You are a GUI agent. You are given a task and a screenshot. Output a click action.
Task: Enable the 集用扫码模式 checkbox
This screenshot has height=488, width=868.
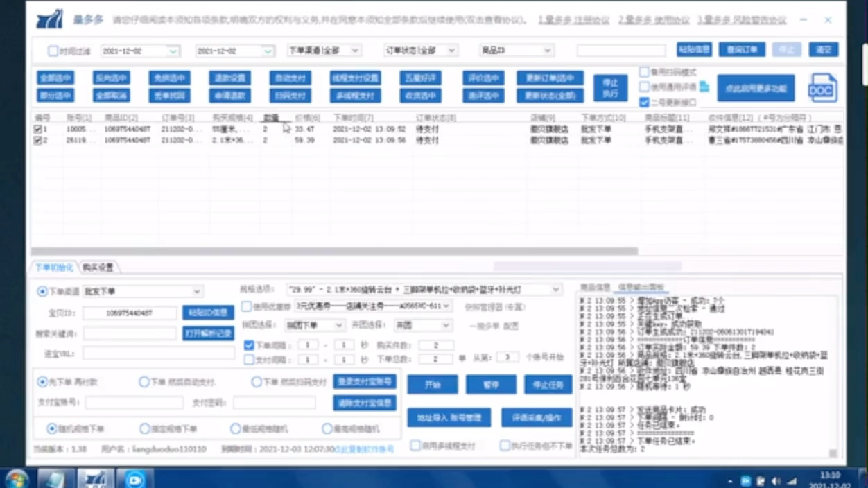tap(643, 71)
